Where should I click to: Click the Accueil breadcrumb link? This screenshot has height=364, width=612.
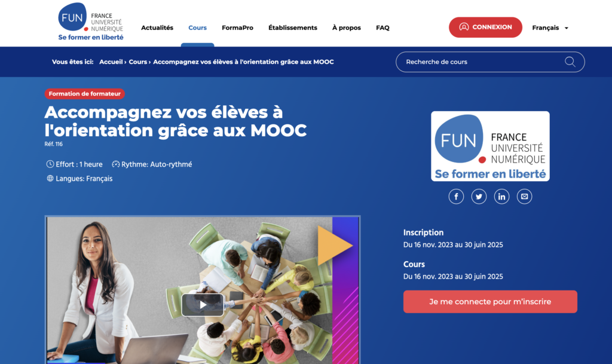click(111, 62)
